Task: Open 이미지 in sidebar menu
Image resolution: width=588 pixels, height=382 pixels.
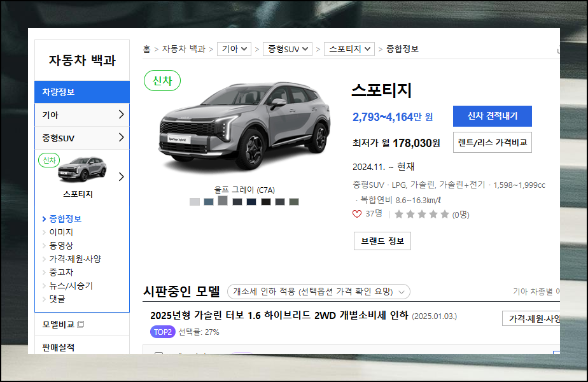Action: point(61,232)
